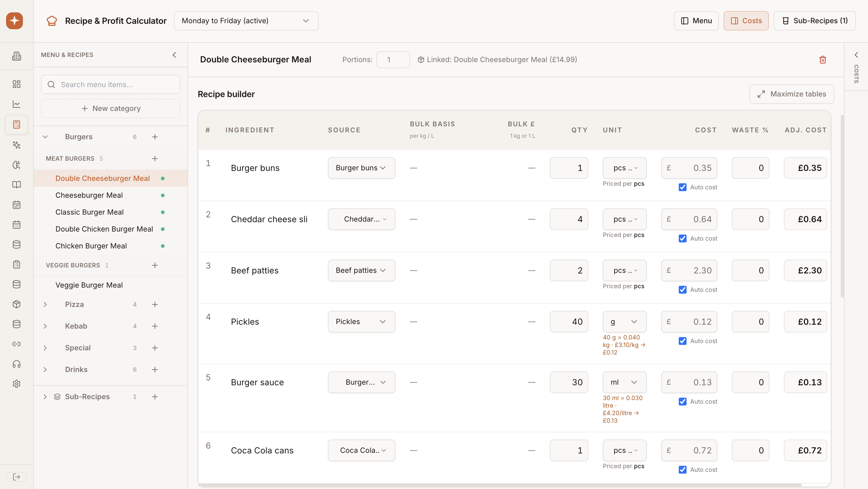This screenshot has width=868, height=489.
Task: Click Beef patties waste percent field
Action: coord(750,270)
